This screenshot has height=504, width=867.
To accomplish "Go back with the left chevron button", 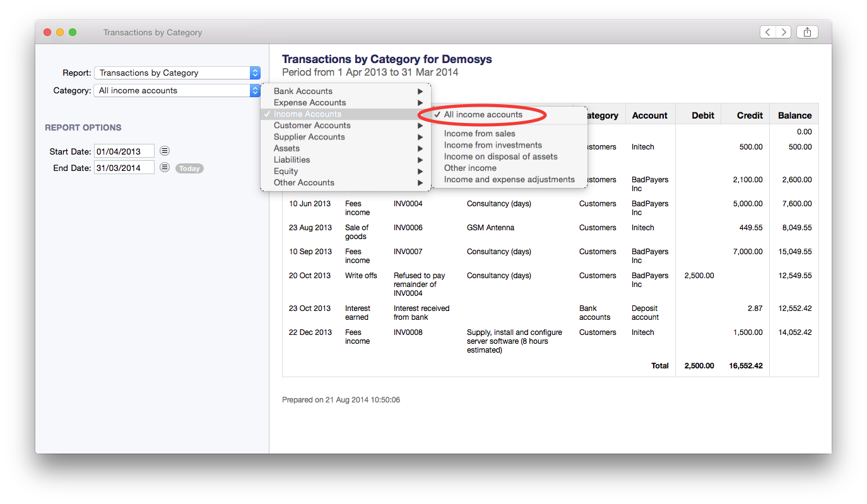I will 768,32.
